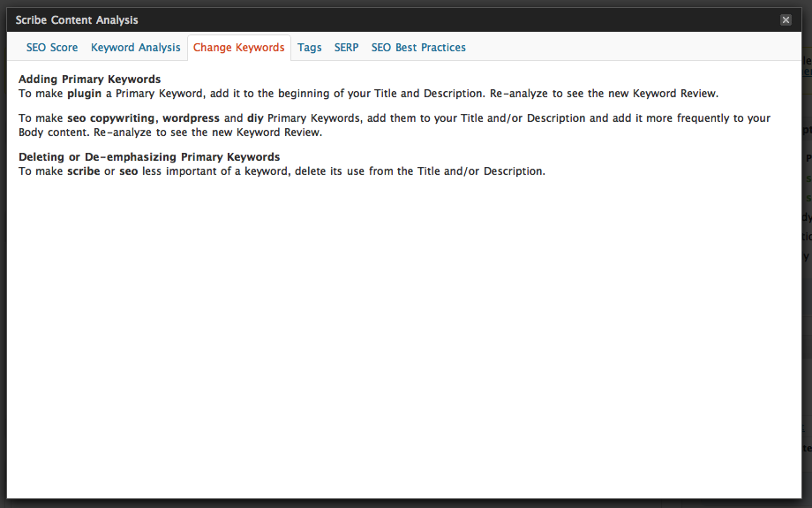Click the bold keyword seo copywriting
Viewport: 812px width, 508px height.
coord(111,118)
